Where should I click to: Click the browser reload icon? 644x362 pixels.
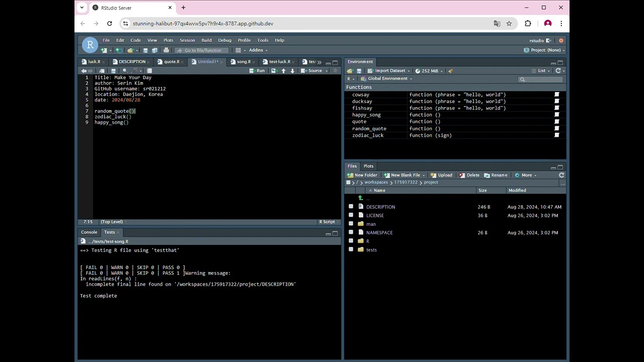[109, 24]
